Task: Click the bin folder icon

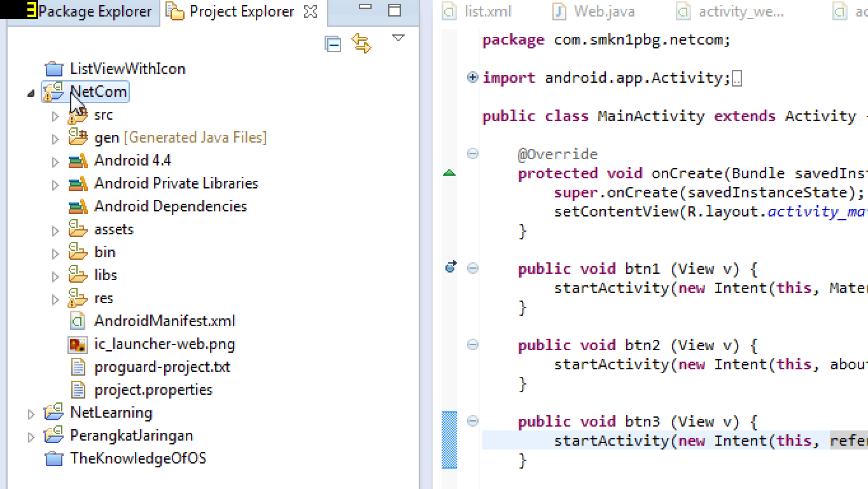Action: coord(78,252)
